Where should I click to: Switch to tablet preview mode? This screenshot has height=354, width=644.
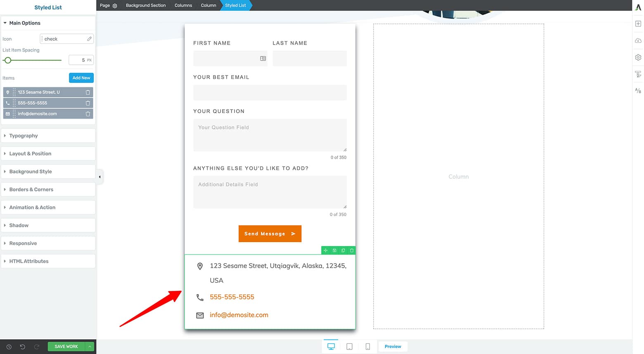click(x=349, y=346)
